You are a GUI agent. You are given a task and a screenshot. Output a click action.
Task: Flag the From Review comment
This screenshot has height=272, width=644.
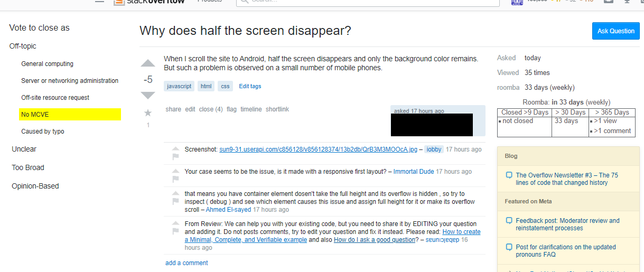(175, 231)
